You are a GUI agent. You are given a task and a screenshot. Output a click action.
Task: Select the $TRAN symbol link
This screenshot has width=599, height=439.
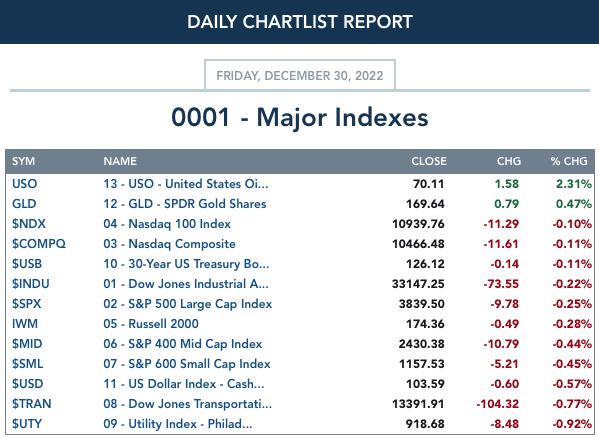pyautogui.click(x=31, y=403)
